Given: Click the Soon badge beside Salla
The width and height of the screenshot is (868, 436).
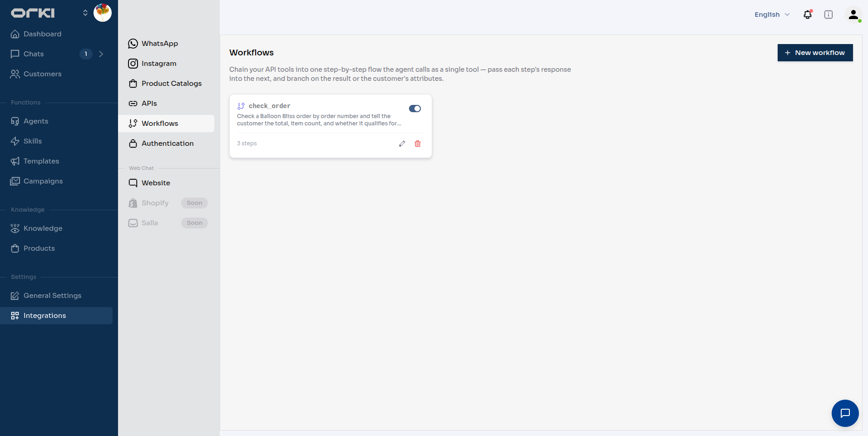Looking at the screenshot, I should (194, 223).
